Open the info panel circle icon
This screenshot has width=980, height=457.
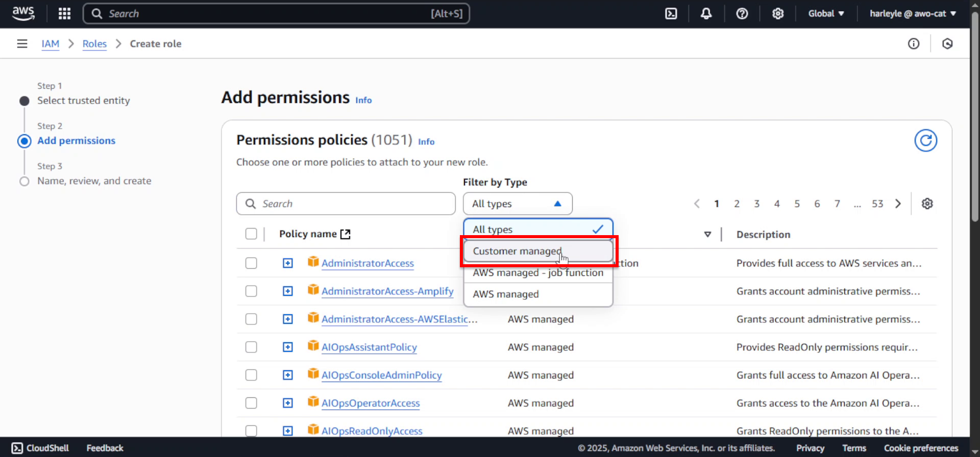pyautogui.click(x=914, y=44)
